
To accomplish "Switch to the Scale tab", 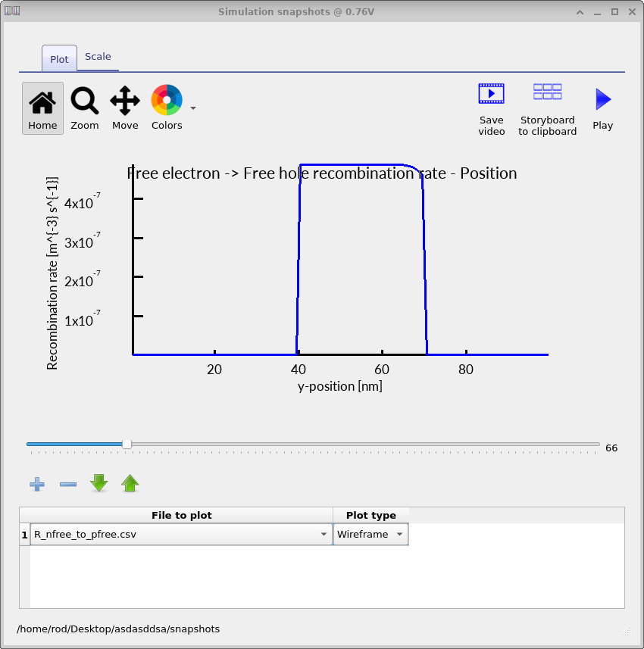I will pyautogui.click(x=98, y=56).
